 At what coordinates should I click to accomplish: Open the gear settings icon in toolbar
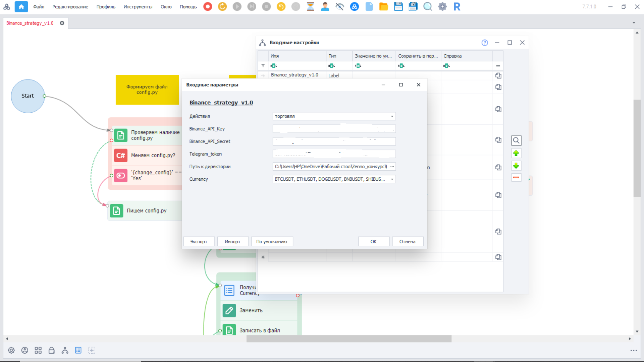pyautogui.click(x=442, y=7)
